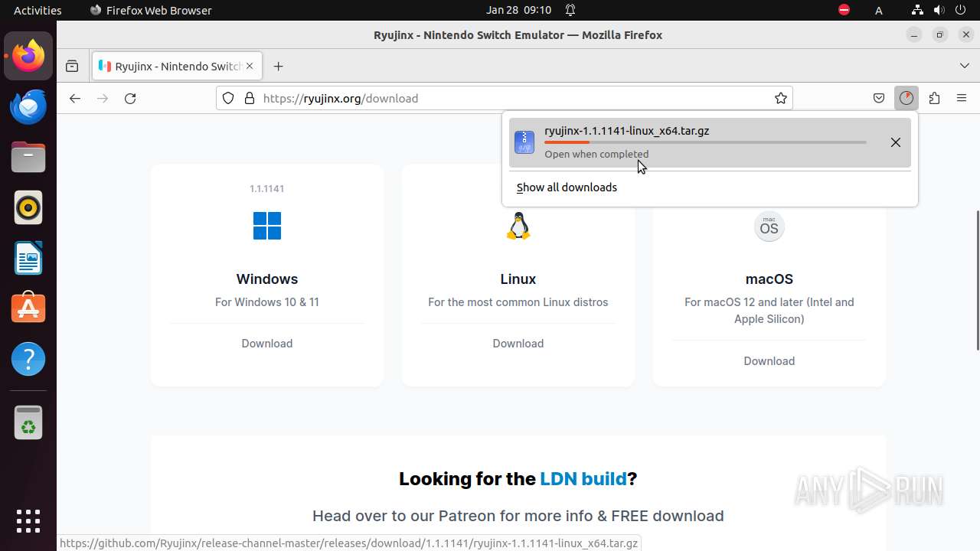Open the Jan 28 09:10 clock calendar
980x551 pixels.
click(x=518, y=10)
